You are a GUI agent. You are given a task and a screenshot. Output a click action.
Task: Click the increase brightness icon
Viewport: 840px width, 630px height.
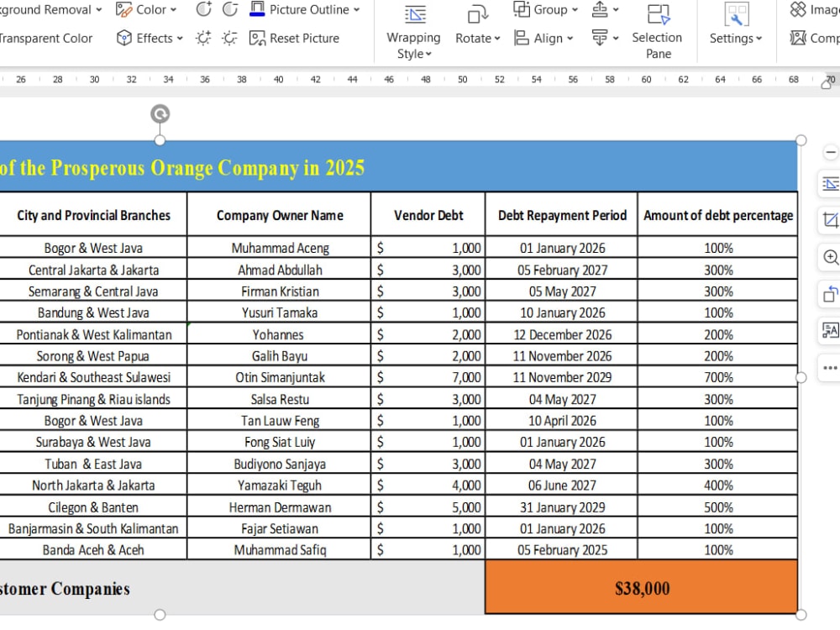(x=203, y=38)
